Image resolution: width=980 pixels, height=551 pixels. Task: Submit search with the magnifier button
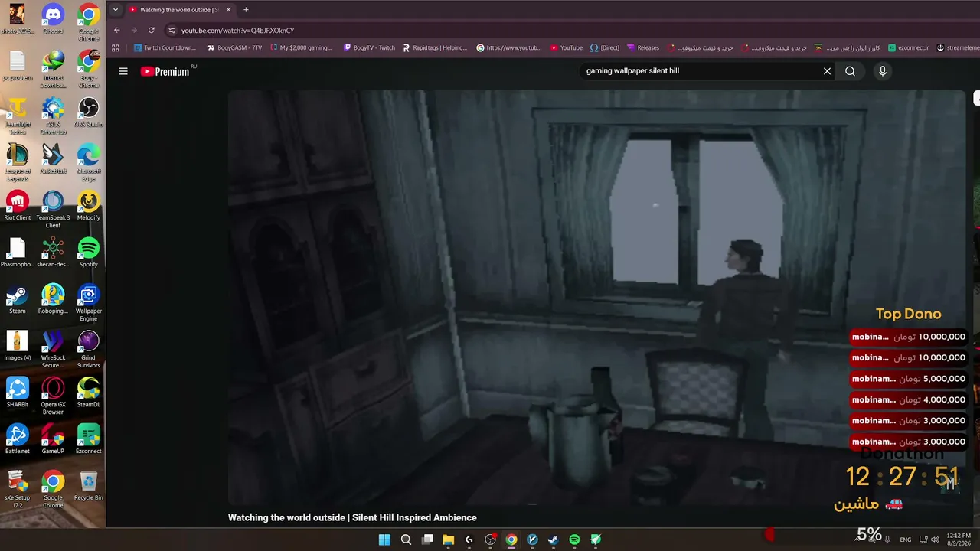pos(850,71)
